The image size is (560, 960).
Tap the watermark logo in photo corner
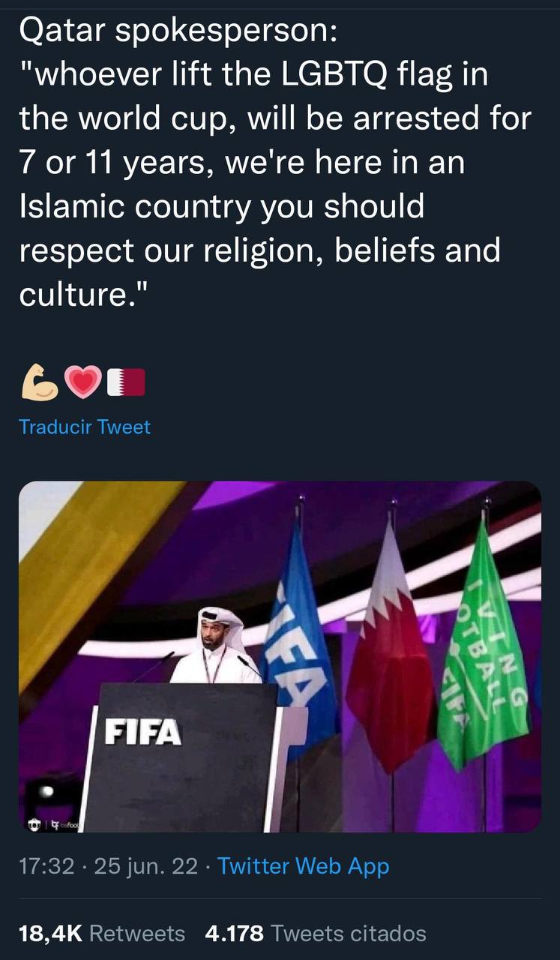54,823
